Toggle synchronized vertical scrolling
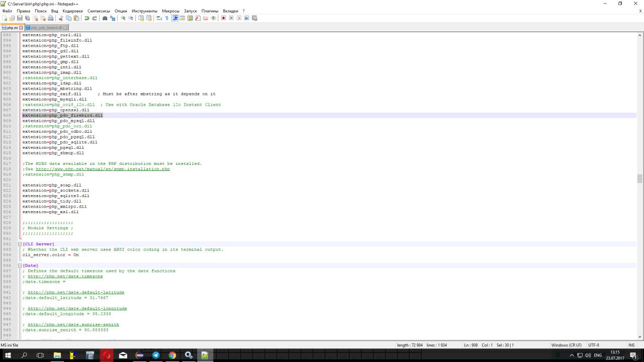Image resolution: width=644 pixels, height=362 pixels. coord(141,18)
